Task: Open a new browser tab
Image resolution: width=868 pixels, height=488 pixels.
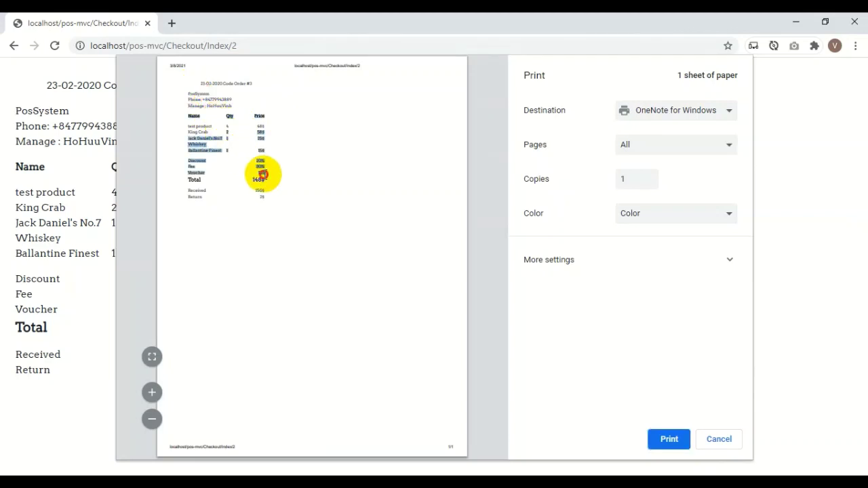Action: (172, 23)
